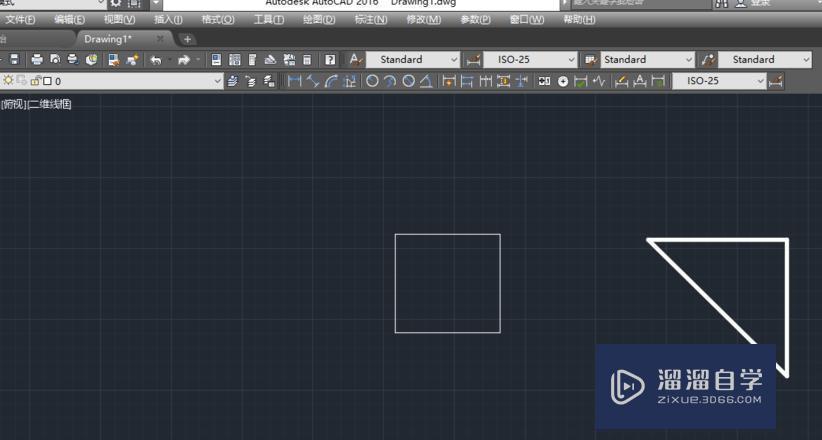This screenshot has height=440, width=822.
Task: Click the Tolerance icon
Action: pyautogui.click(x=544, y=81)
